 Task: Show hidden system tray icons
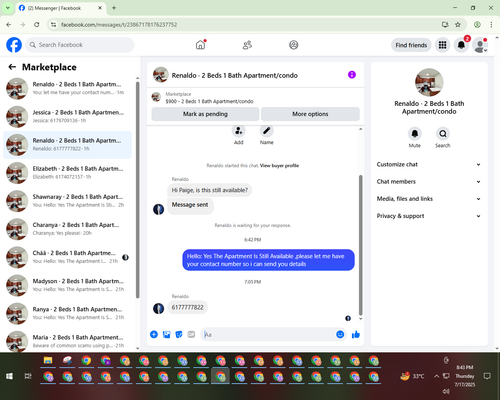(436, 376)
